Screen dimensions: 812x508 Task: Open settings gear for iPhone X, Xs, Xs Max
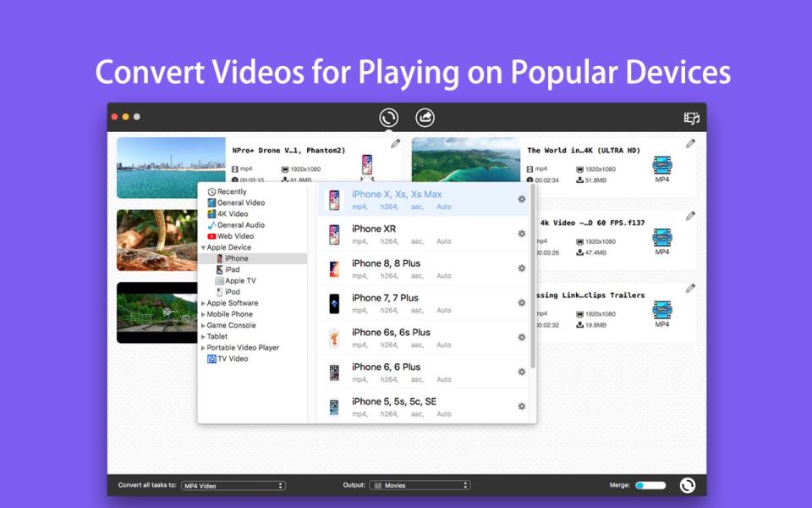522,199
